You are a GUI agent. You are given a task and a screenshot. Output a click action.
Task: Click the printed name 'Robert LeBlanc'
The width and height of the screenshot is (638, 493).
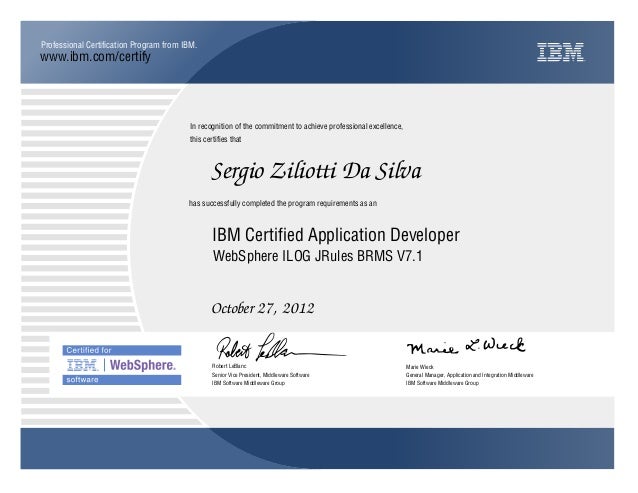[x=229, y=366]
